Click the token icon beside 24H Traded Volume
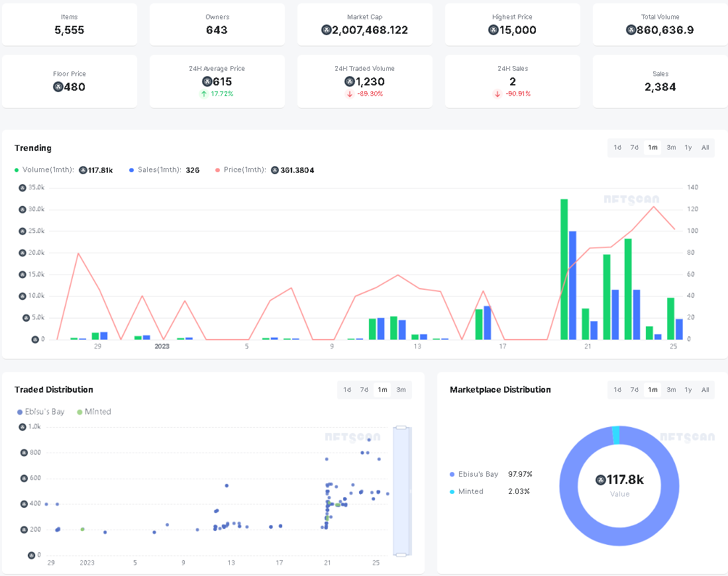This screenshot has height=576, width=728. pyautogui.click(x=350, y=81)
